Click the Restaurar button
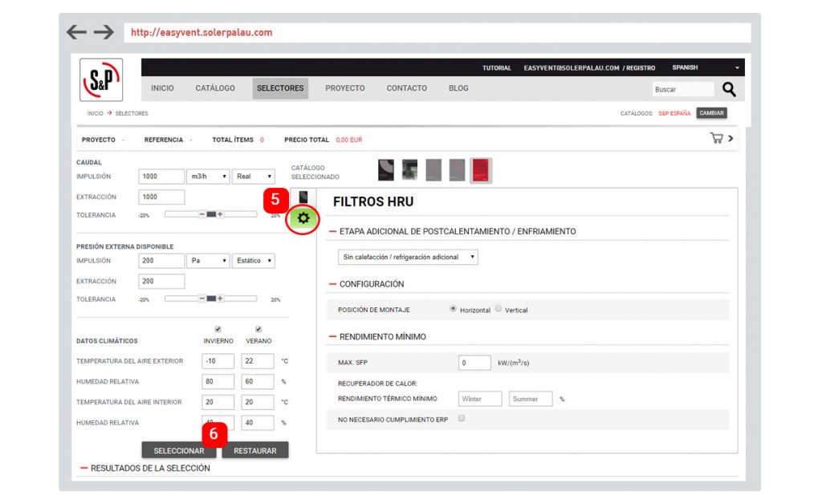 click(255, 450)
